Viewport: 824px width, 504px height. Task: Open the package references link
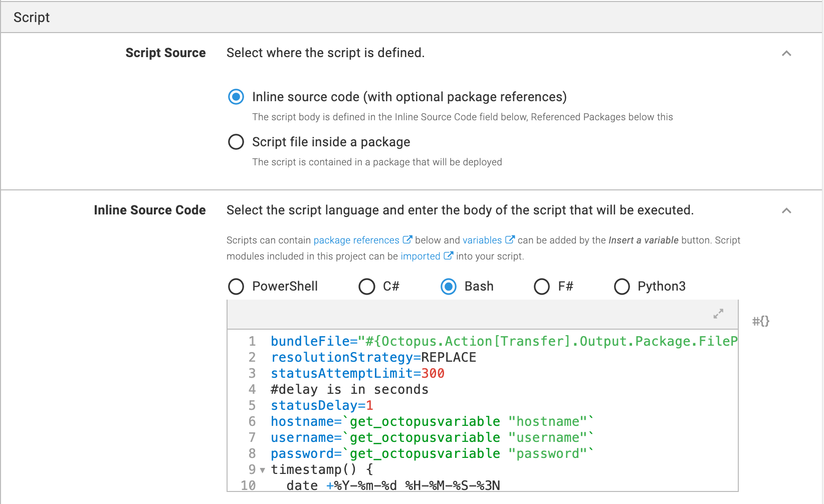click(356, 240)
